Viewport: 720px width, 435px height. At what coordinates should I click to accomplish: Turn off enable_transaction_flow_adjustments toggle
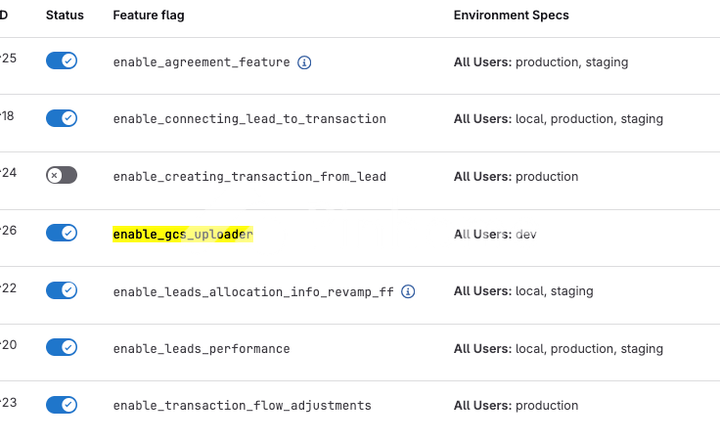61,405
